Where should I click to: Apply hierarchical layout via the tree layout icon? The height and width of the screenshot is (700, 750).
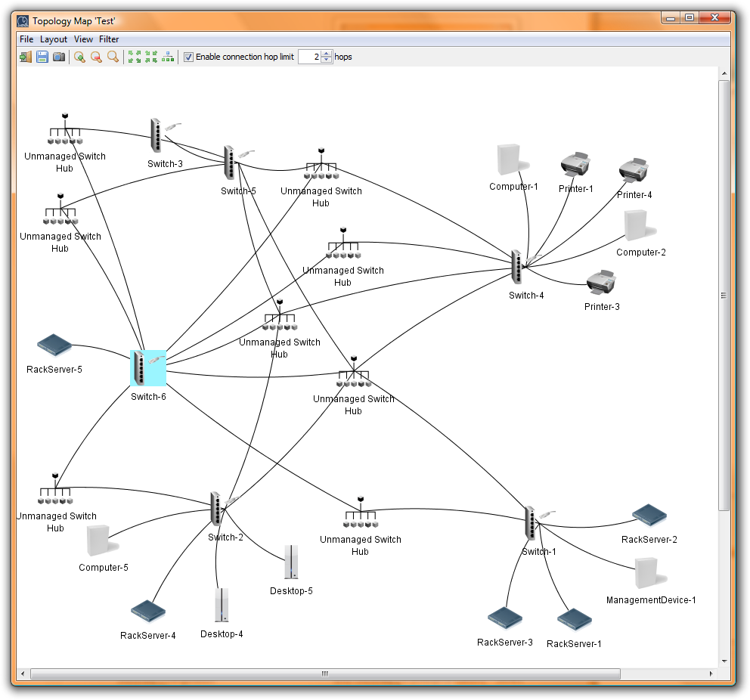pos(167,57)
